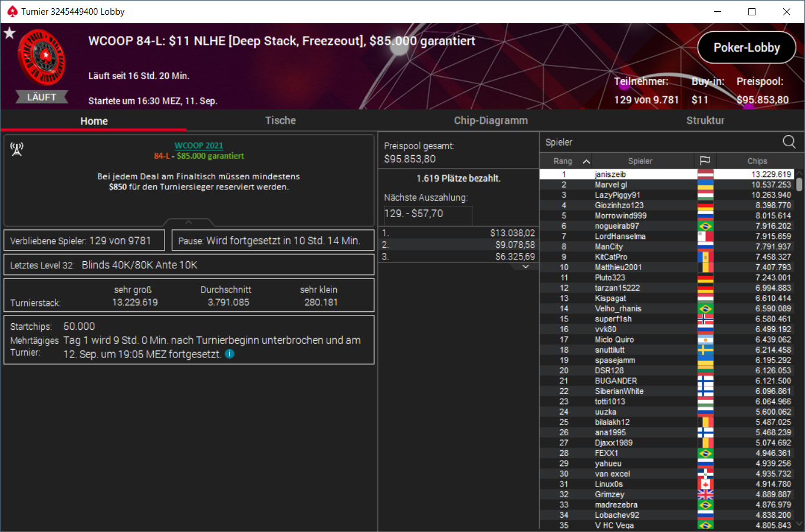The height and width of the screenshot is (532, 805).
Task: Select player Marvel gl row
Action: coord(666,185)
